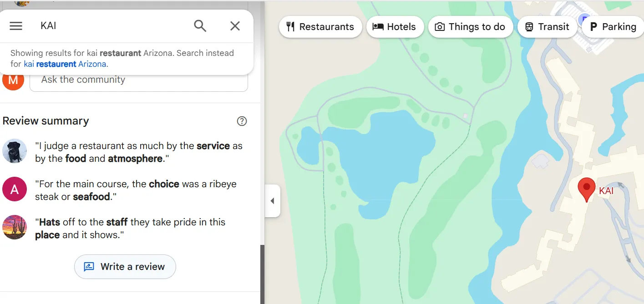Click the search magnifying glass icon
This screenshot has height=304, width=644.
200,26
